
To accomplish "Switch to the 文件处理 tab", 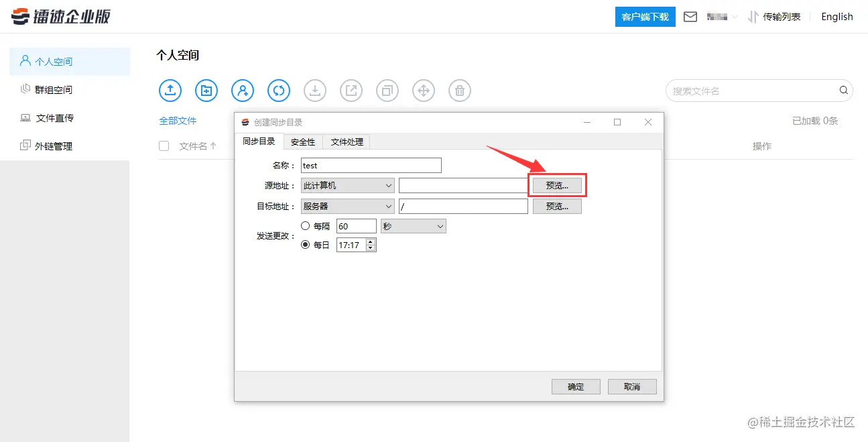I will [347, 142].
